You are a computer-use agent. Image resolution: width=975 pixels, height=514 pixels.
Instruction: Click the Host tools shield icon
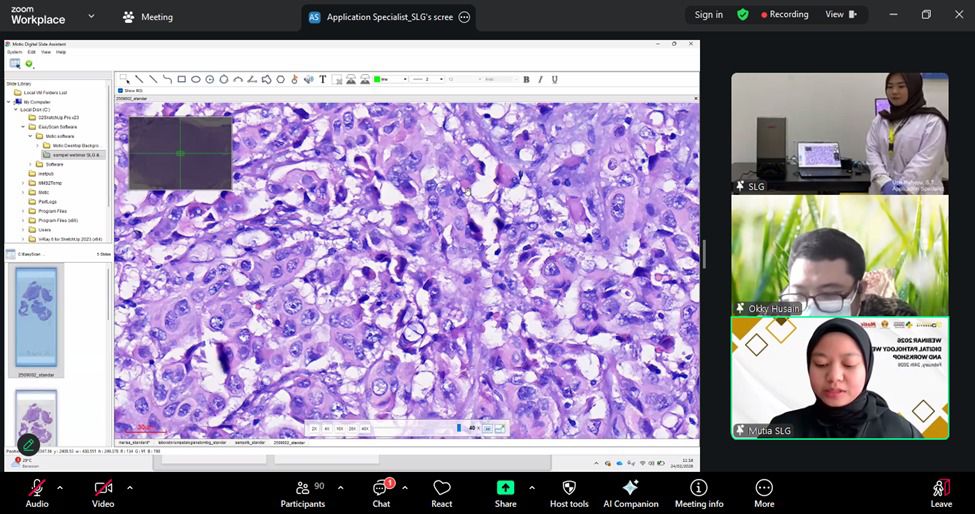tap(569, 492)
